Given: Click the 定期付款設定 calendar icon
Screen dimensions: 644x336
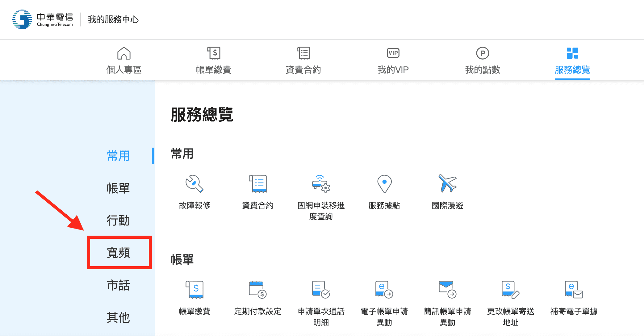Looking at the screenshot, I should 258,290.
